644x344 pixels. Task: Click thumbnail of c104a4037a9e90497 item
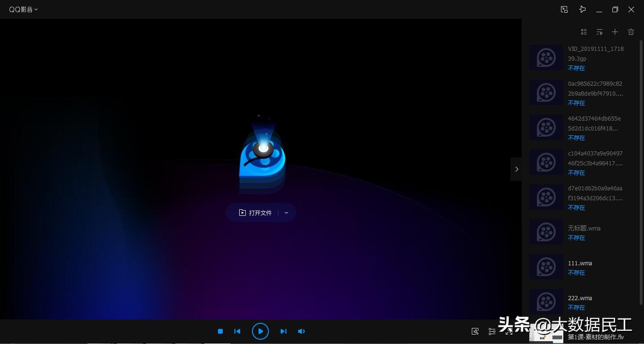(546, 162)
